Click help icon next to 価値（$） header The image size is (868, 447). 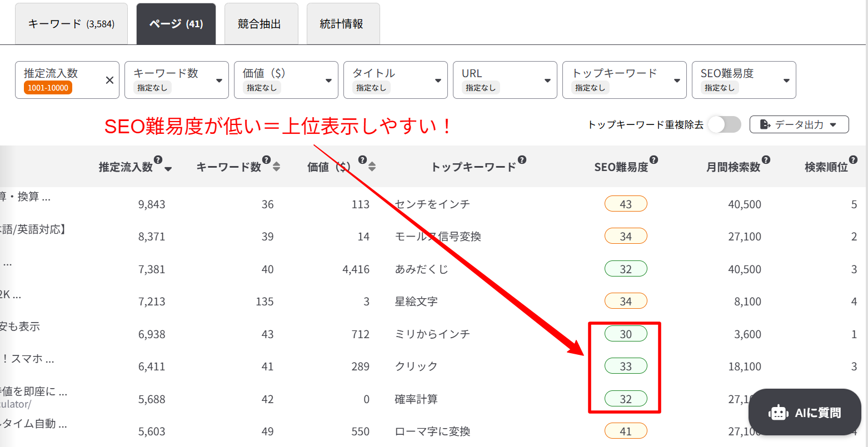(362, 160)
